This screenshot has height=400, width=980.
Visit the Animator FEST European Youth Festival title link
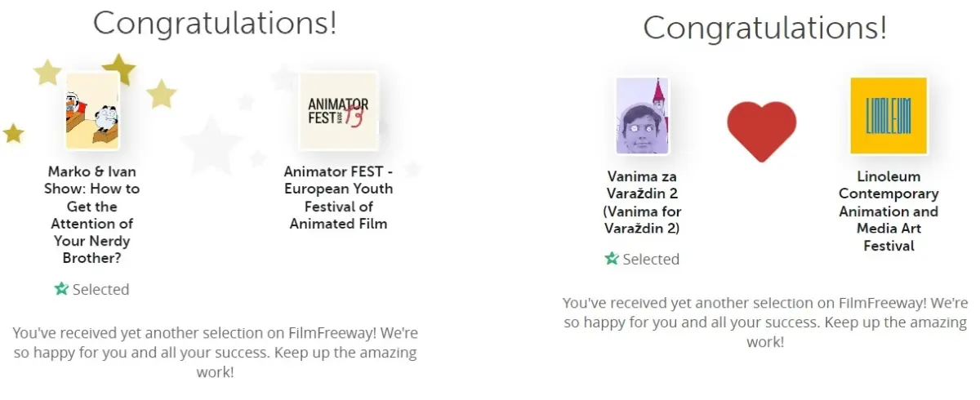point(338,197)
